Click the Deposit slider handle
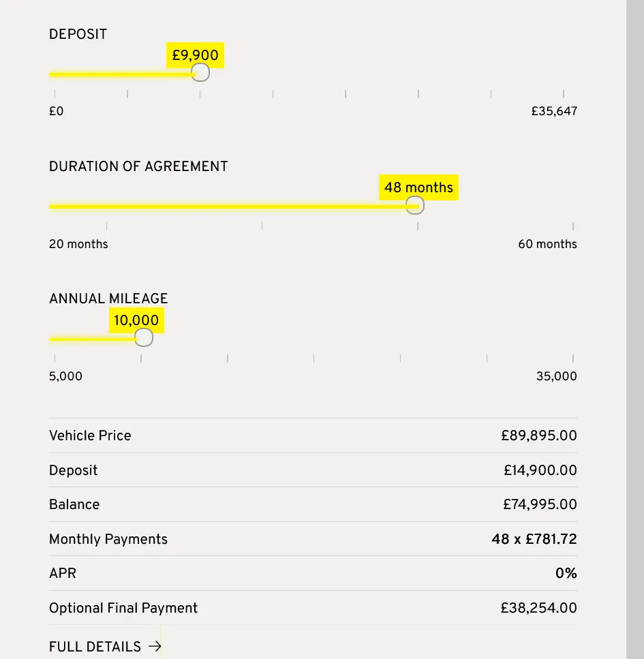The width and height of the screenshot is (644, 659). tap(200, 73)
